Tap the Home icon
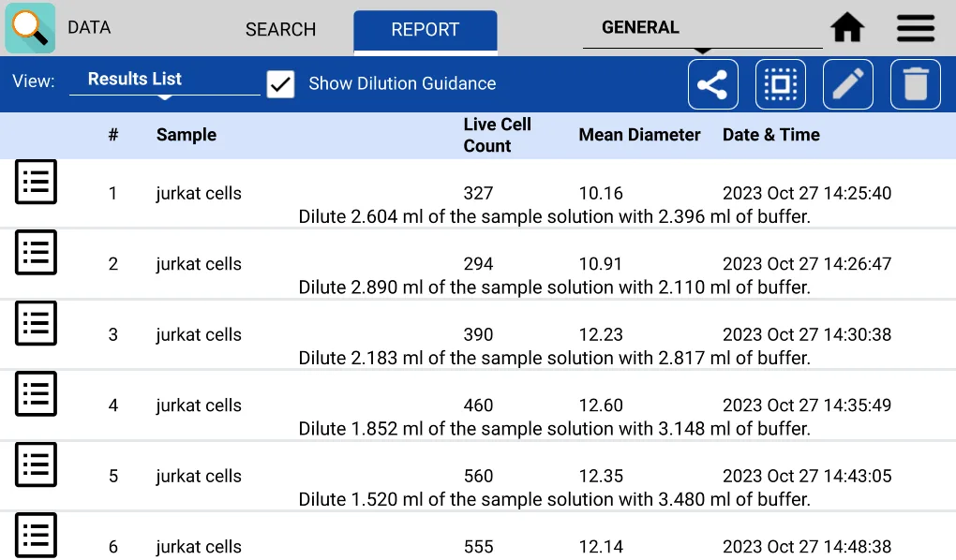 [846, 28]
